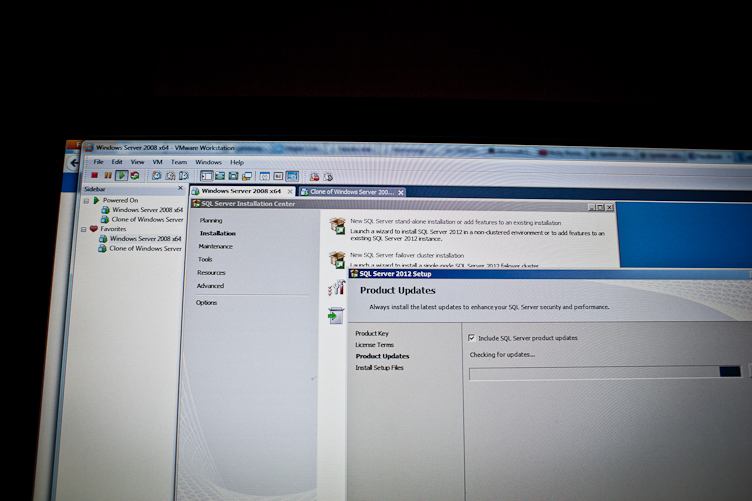
Task: Click the Quick Switch mode toolbar icon
Action: click(220, 176)
